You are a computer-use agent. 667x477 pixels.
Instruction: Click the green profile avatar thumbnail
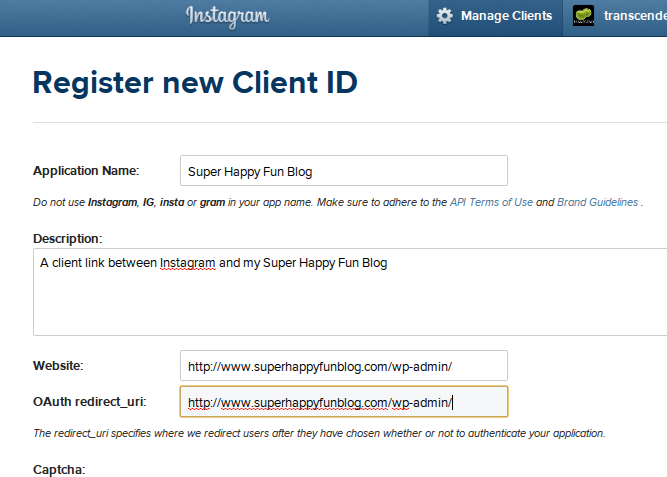[x=583, y=16]
